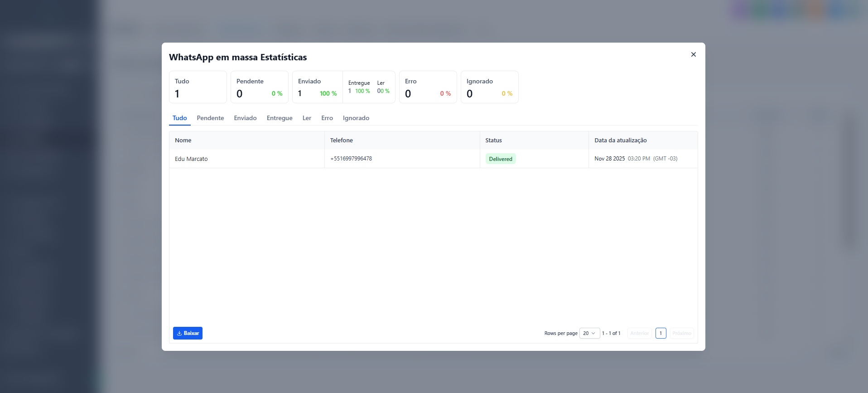Select the Entregue tab
Screen dimensions: 868x393
tap(280, 118)
